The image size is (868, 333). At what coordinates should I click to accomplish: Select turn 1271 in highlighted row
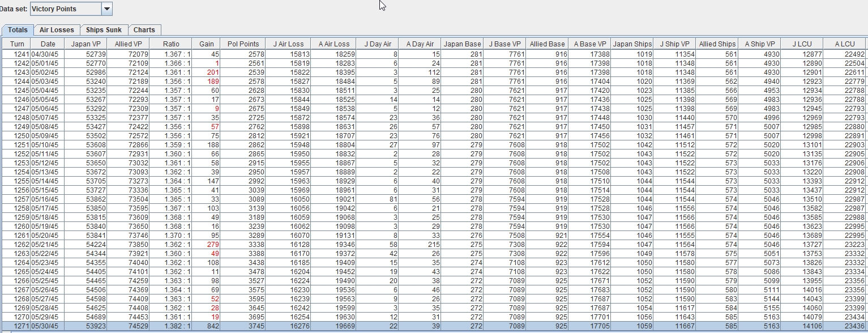click(17, 326)
